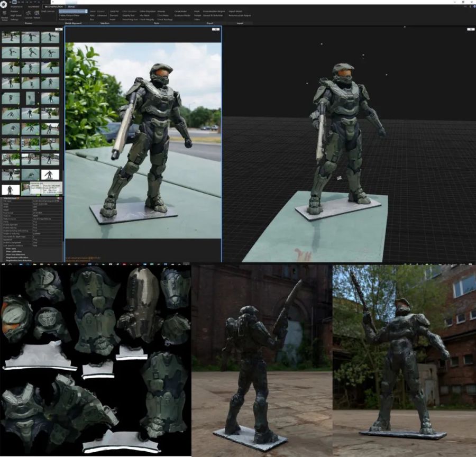Click Deselect in Selection group
Screen dimensions: 476x457
point(114,15)
